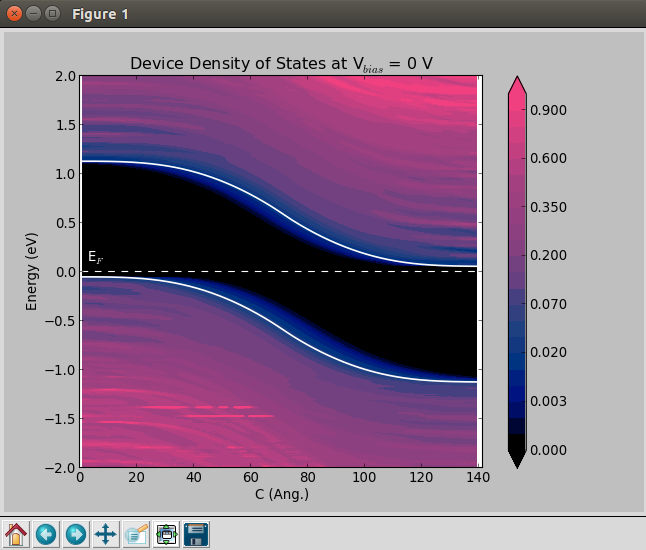This screenshot has width=646, height=550.
Task: Click the colorbar at the 0.070 level
Action: [517, 304]
